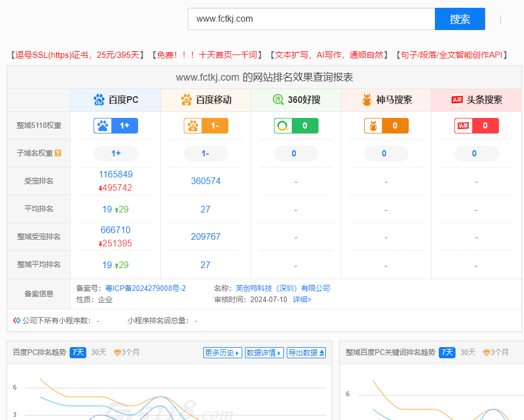Screen dimensions: 524x420
Task: Click the 导出数据 export button
Action: pyautogui.click(x=306, y=353)
